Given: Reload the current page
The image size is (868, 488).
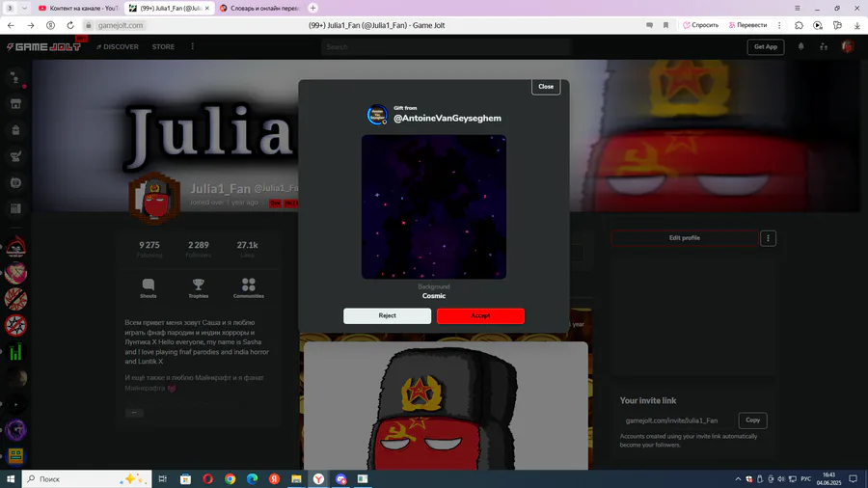Looking at the screenshot, I should 70,25.
